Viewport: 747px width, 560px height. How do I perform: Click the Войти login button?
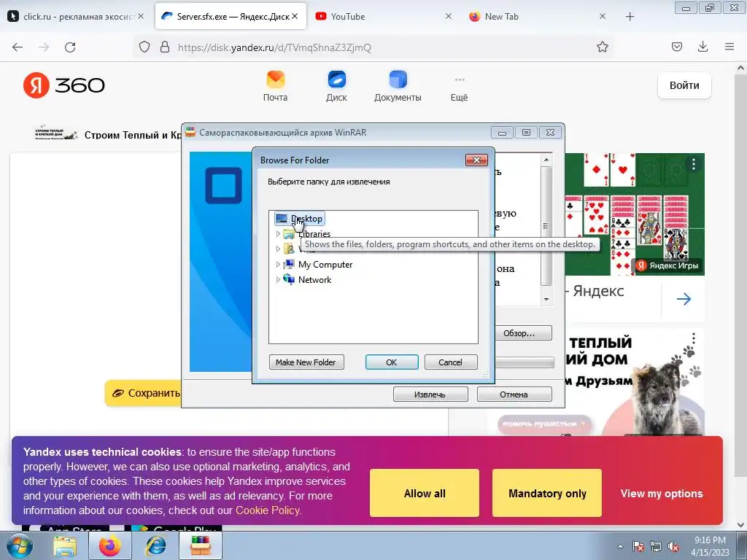[x=684, y=85]
